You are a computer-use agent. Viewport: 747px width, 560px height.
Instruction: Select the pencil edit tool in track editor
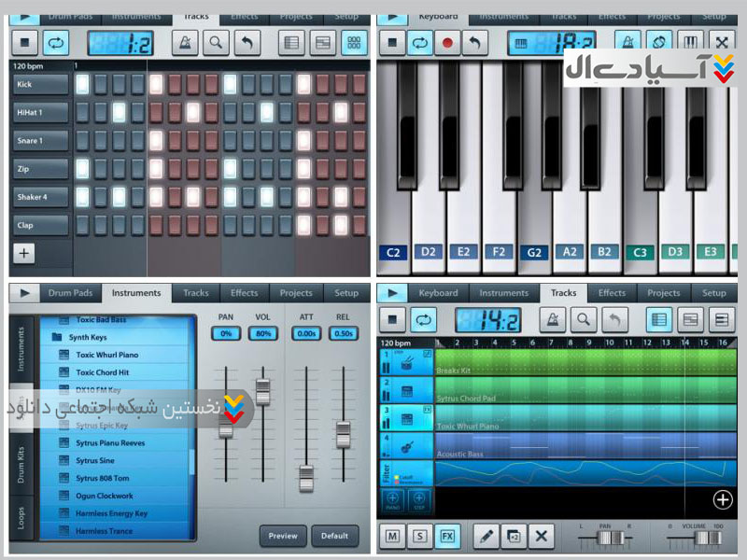pyautogui.click(x=484, y=536)
